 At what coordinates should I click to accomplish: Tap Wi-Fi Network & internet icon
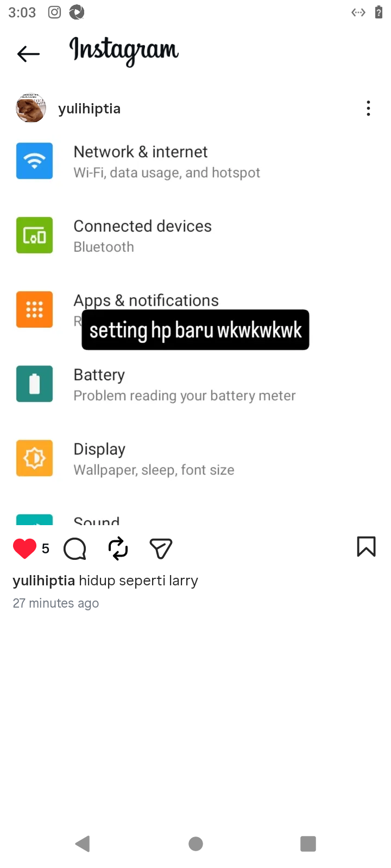tap(34, 161)
